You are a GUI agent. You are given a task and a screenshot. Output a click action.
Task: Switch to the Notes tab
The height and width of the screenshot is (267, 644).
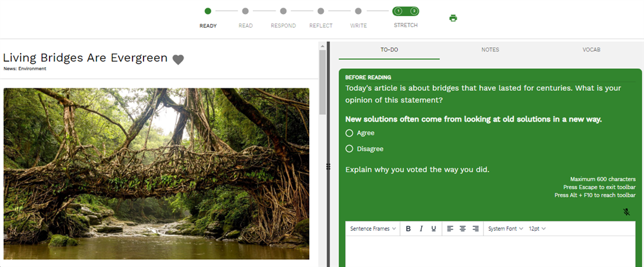click(490, 50)
